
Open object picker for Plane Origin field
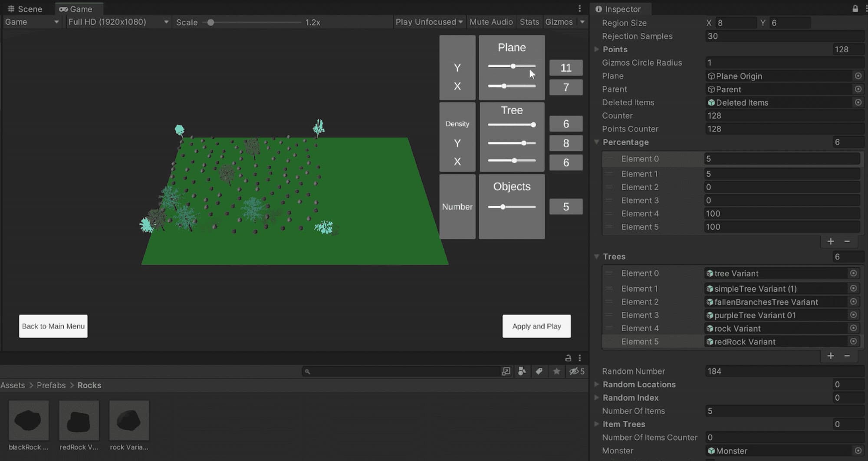pyautogui.click(x=858, y=76)
